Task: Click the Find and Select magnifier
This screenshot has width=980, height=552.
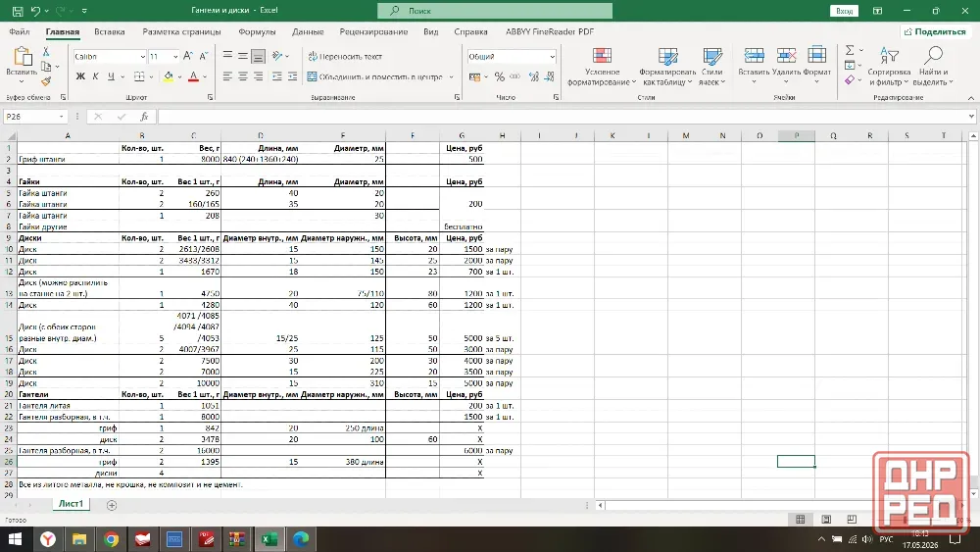Action: [x=933, y=56]
